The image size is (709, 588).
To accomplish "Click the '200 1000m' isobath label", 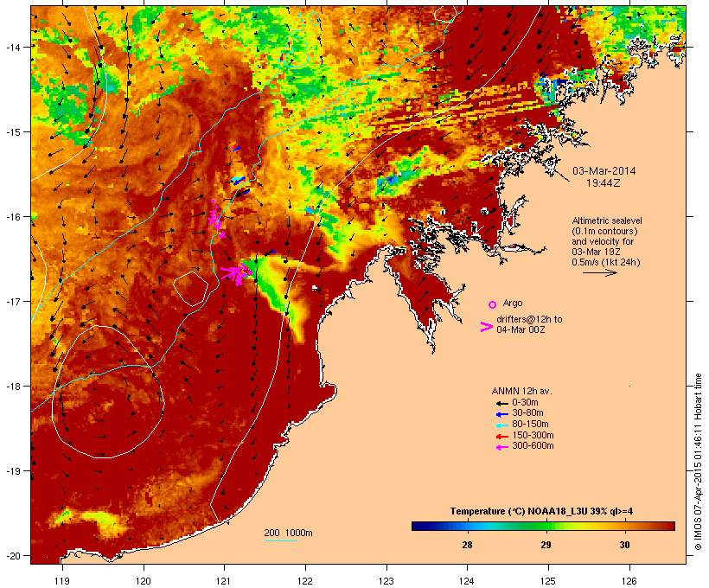I will pyautogui.click(x=288, y=533).
